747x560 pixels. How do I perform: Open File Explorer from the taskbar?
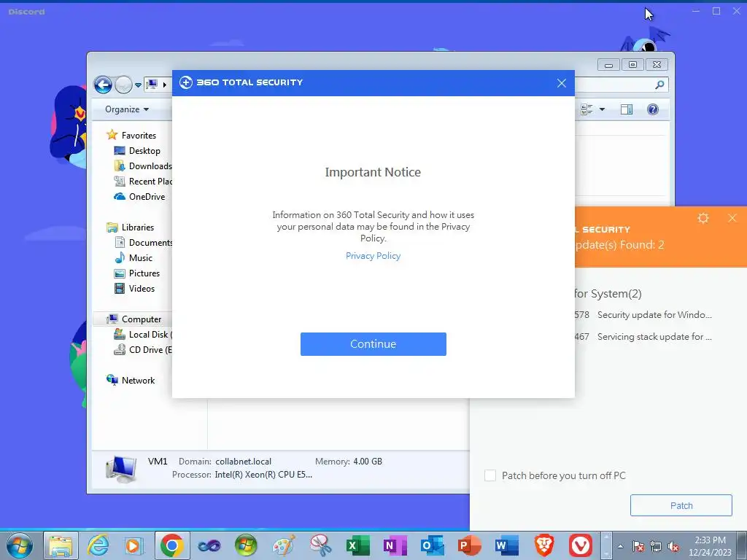pos(61,545)
